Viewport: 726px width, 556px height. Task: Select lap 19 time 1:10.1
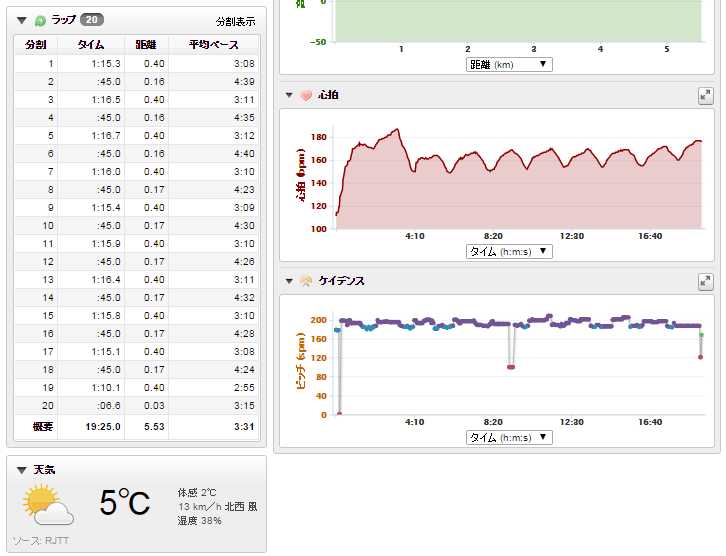(x=106, y=388)
